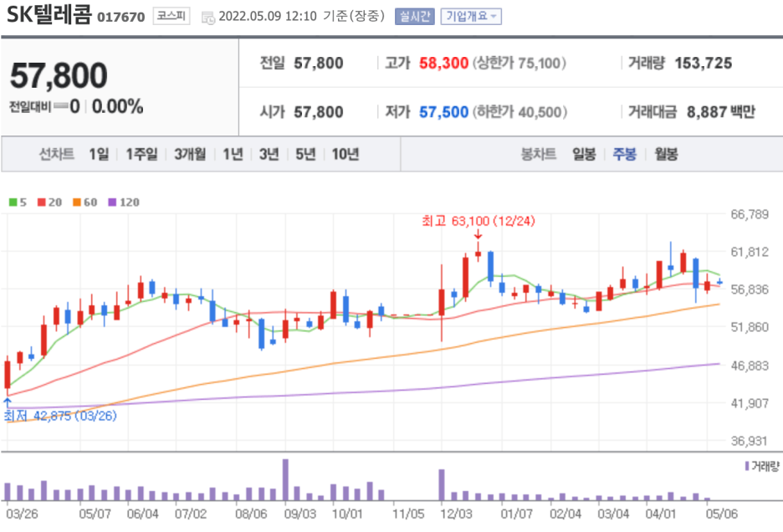This screenshot has height=532, width=783.
Task: Click the 고가 value 58,300
Action: click(443, 63)
